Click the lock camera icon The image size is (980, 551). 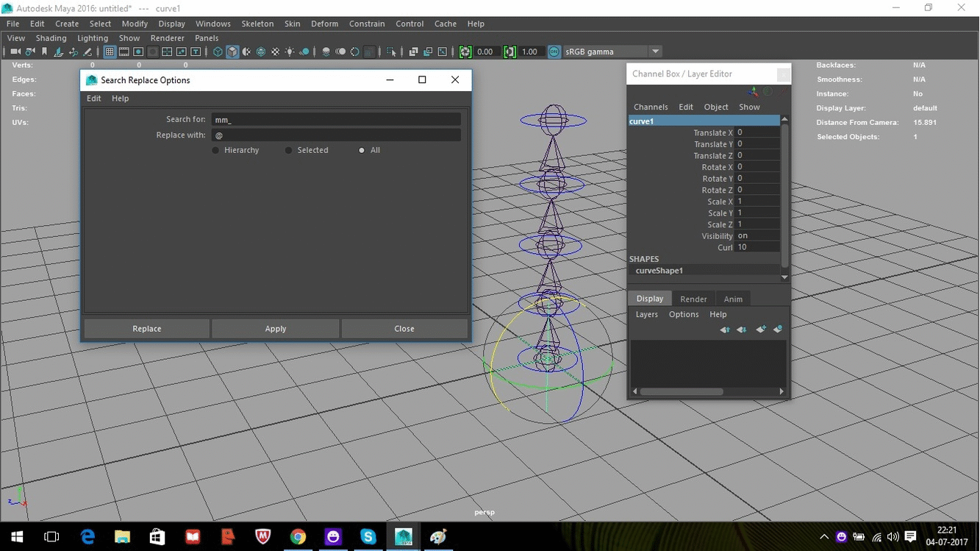30,51
